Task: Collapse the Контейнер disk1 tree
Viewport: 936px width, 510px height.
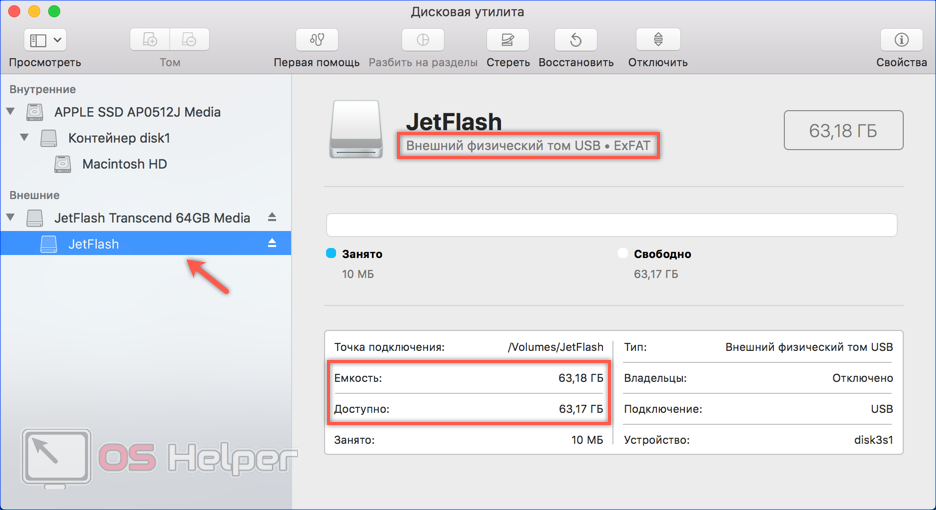Action: pos(24,138)
